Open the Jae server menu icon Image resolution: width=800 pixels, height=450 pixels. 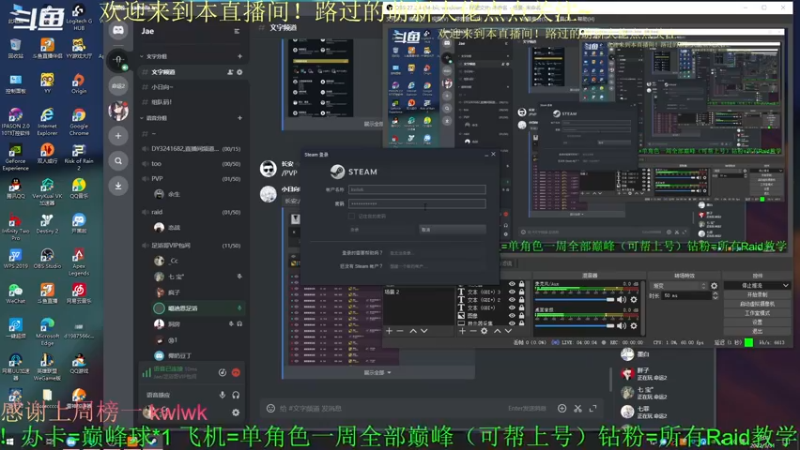pyautogui.click(x=237, y=31)
